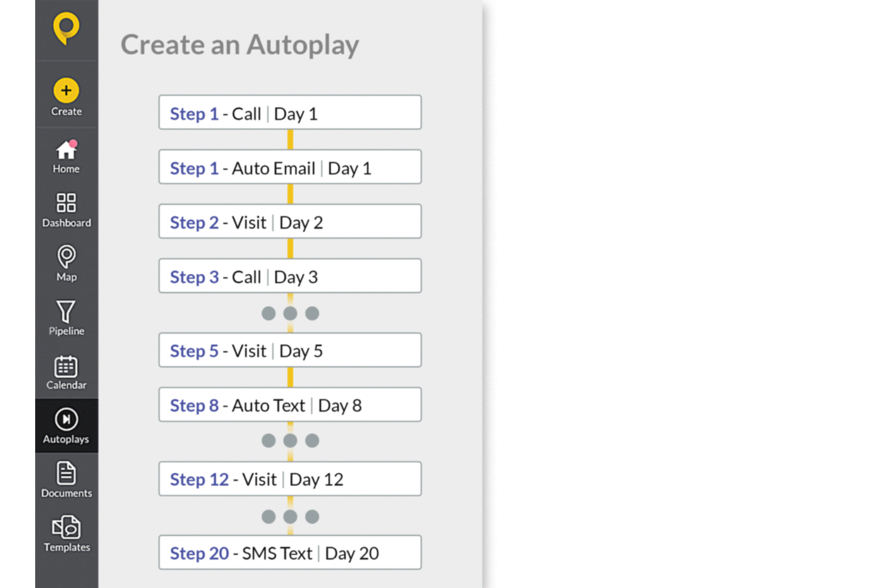Image resolution: width=882 pixels, height=588 pixels.
Task: Select the Step 1 Auto Email step
Action: point(290,167)
